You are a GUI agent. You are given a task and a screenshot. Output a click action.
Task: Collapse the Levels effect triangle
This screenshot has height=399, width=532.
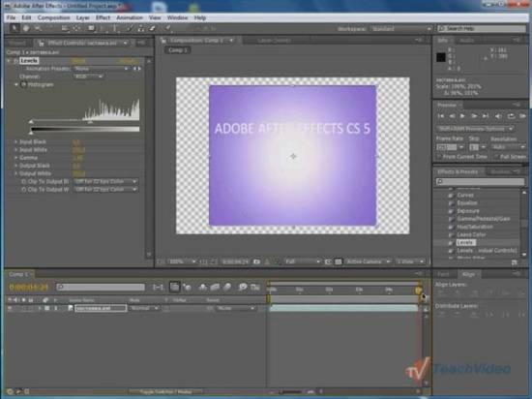pyautogui.click(x=9, y=61)
